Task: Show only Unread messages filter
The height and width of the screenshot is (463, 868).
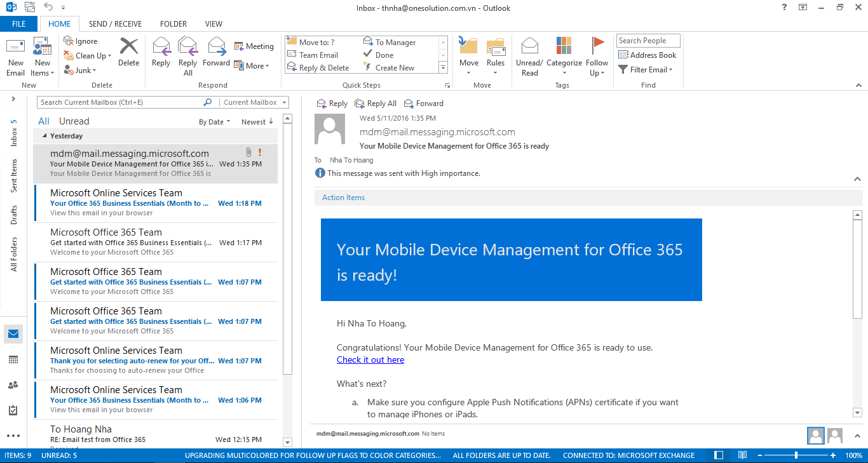Action: coord(74,121)
